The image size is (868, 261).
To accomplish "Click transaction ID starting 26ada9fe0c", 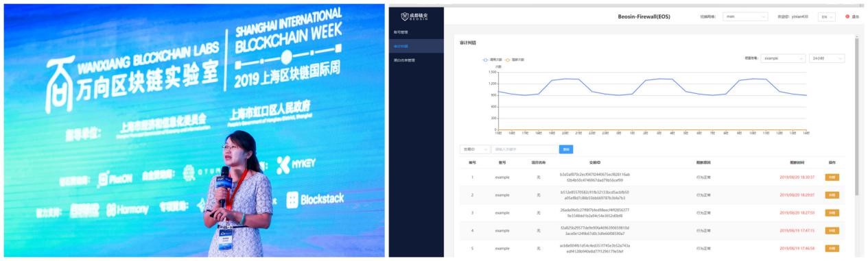I will 595,212.
